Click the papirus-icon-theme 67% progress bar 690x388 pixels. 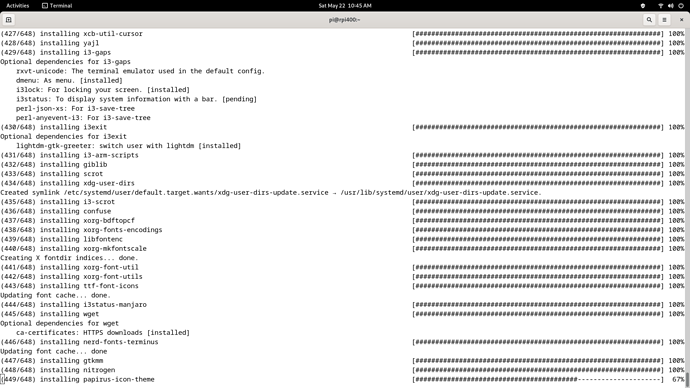[x=537, y=379]
